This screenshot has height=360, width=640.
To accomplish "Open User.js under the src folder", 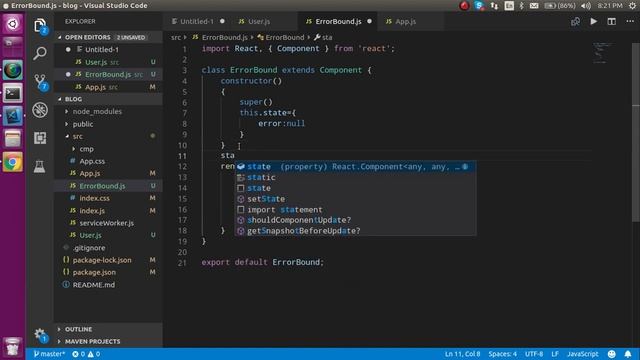I will pyautogui.click(x=109, y=235).
